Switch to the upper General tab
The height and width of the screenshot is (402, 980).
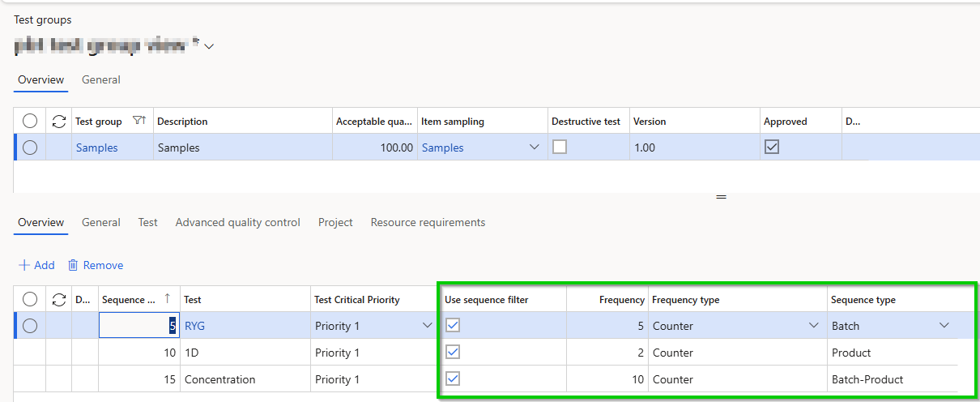click(101, 79)
